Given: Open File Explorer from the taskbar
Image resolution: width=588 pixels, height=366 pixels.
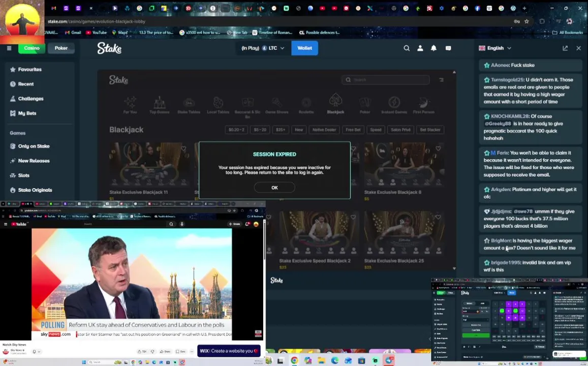Looking at the screenshot, I should coord(321,361).
